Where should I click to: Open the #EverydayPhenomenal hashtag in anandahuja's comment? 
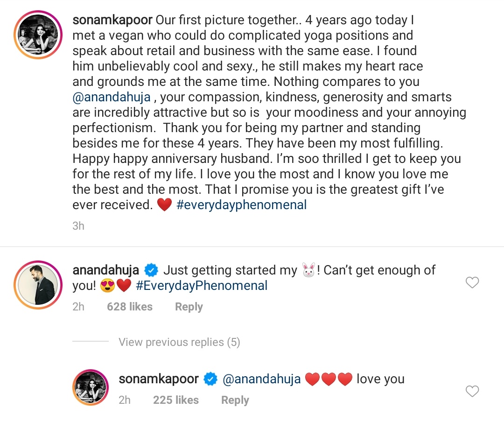(202, 286)
